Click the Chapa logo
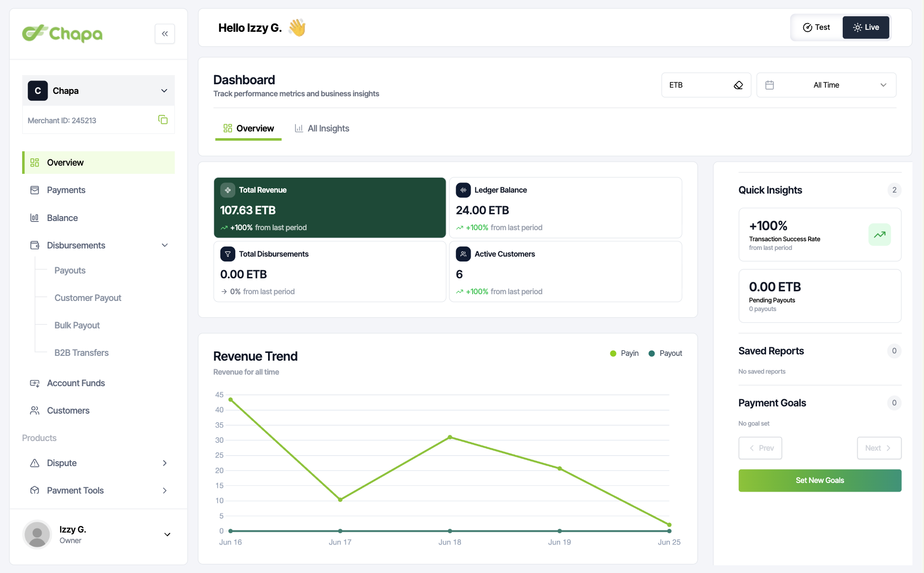Screen dimensions: 924x573 62,33
